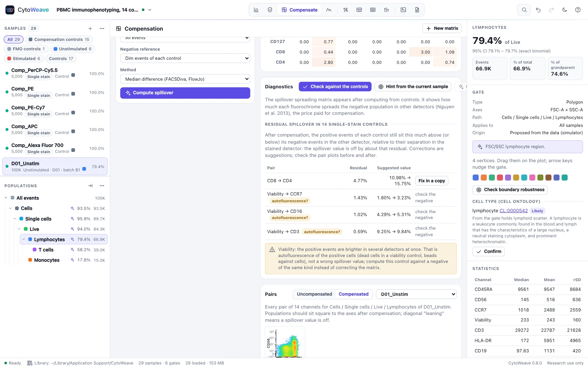Open the Negative reference dropdown
This screenshot has width=588, height=368.
(185, 58)
